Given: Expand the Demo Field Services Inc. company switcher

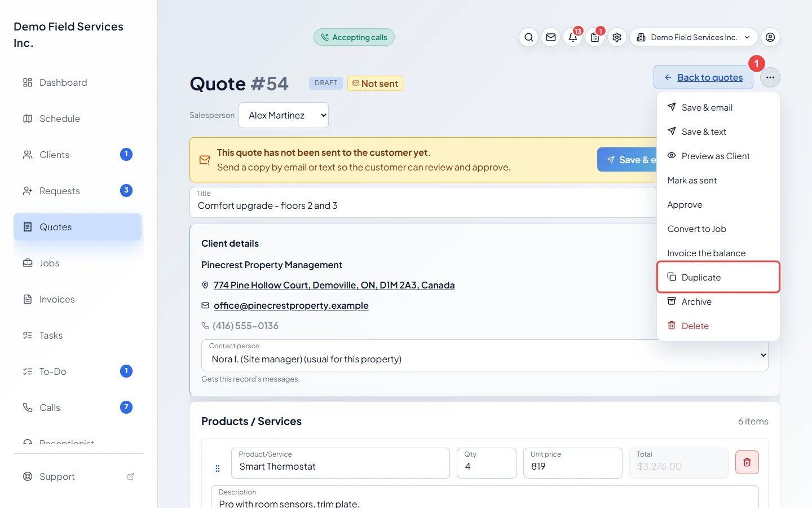Looking at the screenshot, I should click(x=694, y=37).
